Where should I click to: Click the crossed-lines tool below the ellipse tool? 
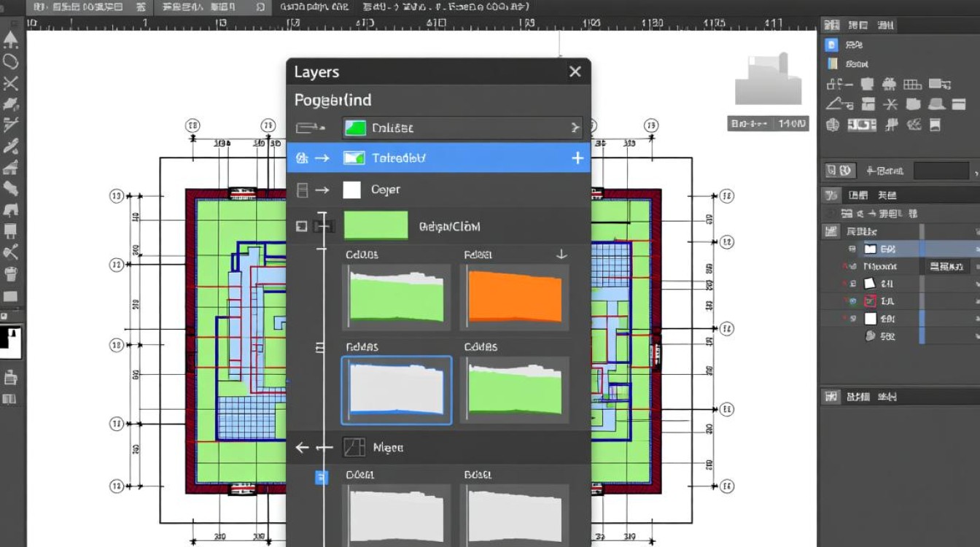coord(10,83)
